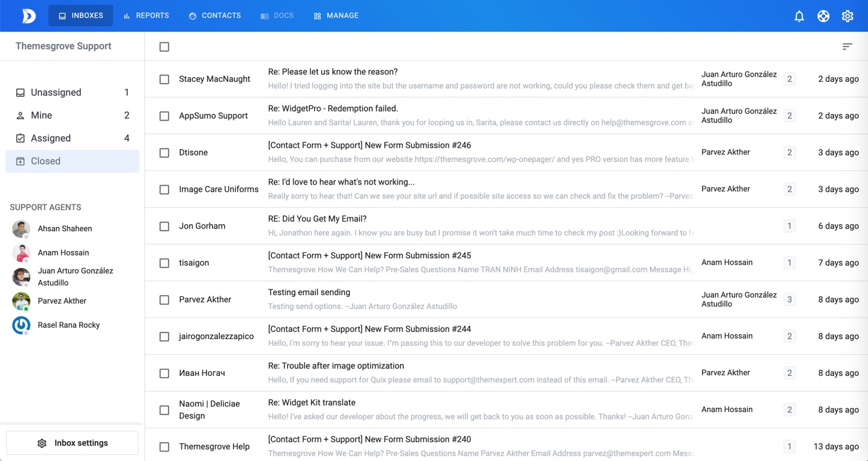This screenshot has height=461, width=868.
Task: Open notifications bell icon
Action: 799,16
